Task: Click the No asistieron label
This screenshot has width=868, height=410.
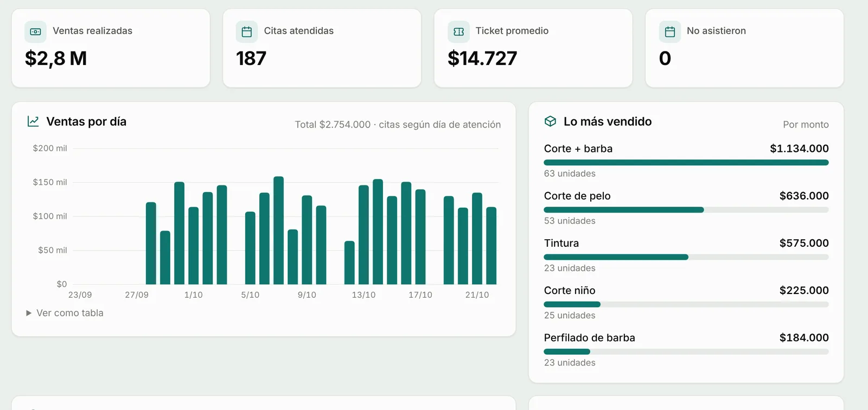Action: pos(716,31)
